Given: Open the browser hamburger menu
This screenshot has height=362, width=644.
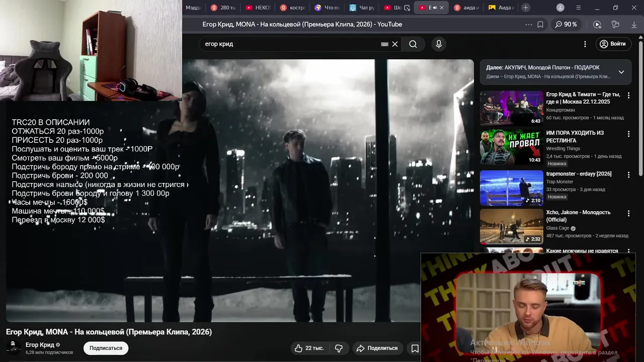Looking at the screenshot, I should [x=579, y=8].
